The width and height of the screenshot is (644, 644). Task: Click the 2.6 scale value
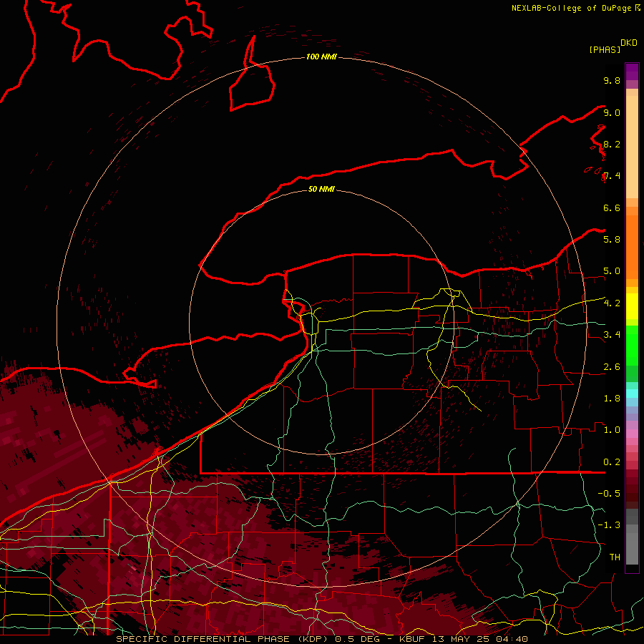tap(612, 367)
